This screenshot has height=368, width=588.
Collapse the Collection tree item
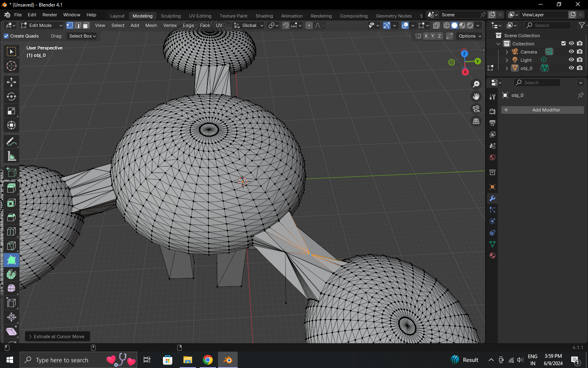pos(498,44)
